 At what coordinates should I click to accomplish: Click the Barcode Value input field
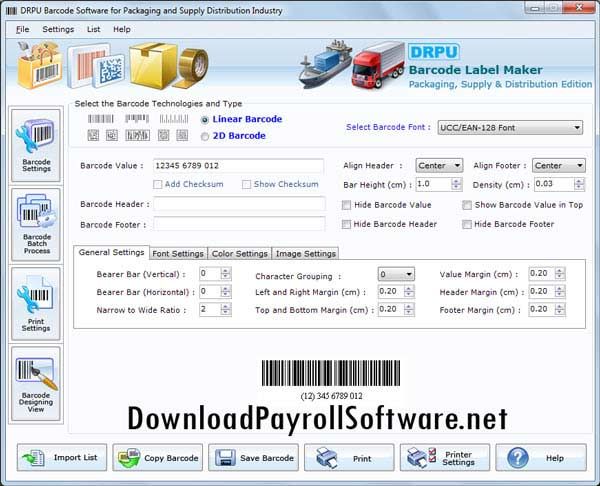click(x=238, y=166)
